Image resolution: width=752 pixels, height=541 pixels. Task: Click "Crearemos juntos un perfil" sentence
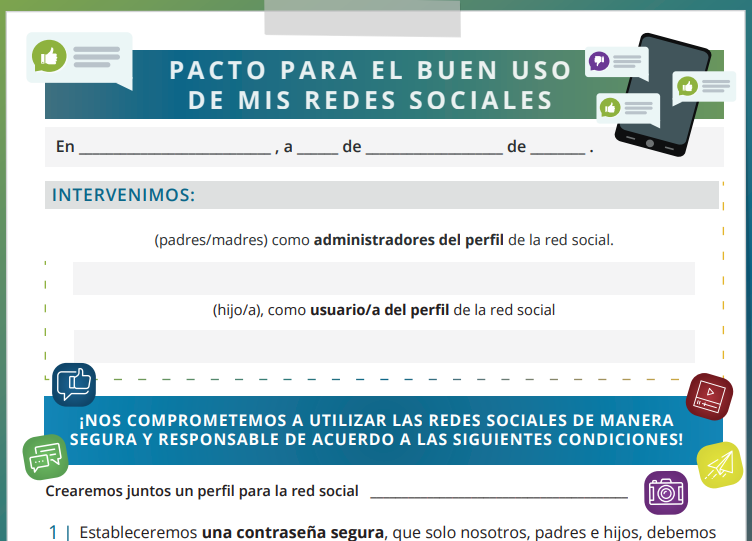point(202,491)
